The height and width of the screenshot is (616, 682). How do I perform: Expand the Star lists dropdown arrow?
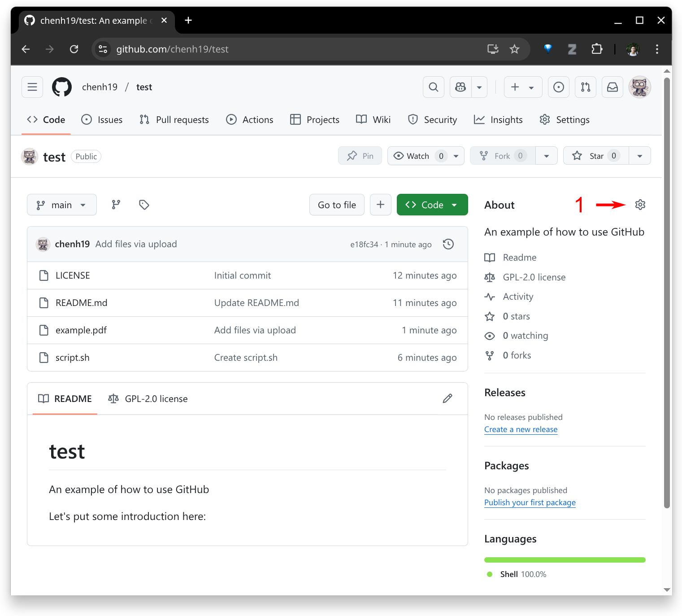[x=640, y=156]
